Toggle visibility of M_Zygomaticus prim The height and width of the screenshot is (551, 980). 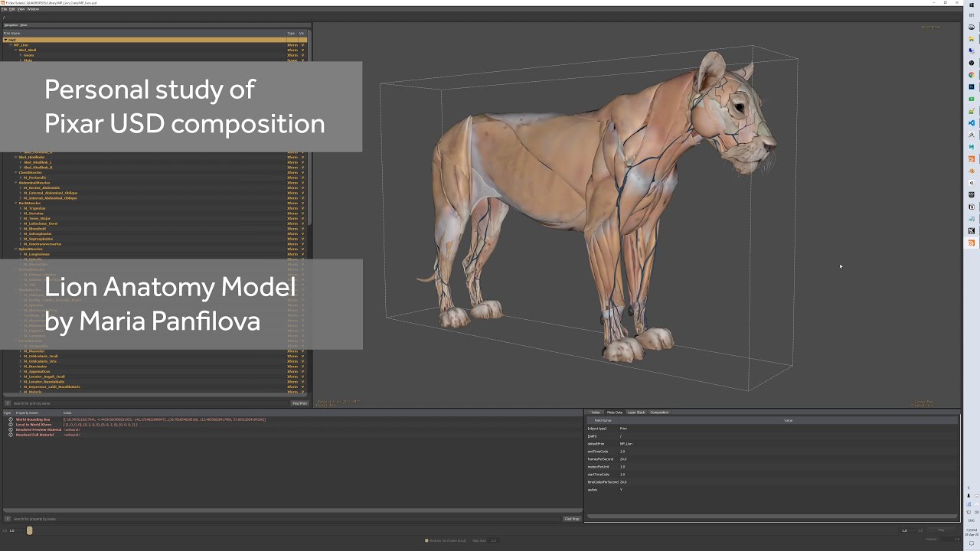(x=302, y=371)
